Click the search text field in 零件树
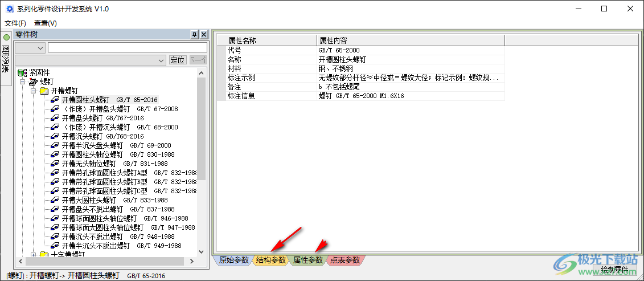 click(x=128, y=48)
